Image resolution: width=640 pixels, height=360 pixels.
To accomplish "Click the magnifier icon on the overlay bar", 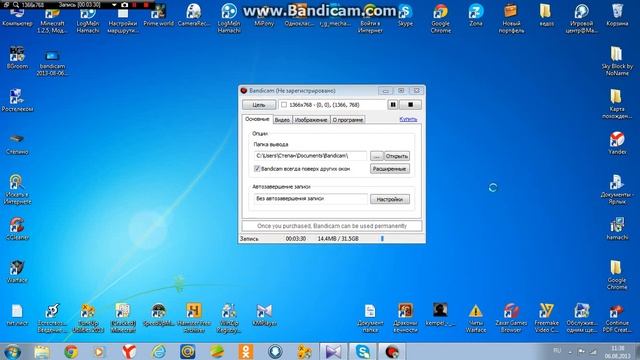I will point(16,5).
